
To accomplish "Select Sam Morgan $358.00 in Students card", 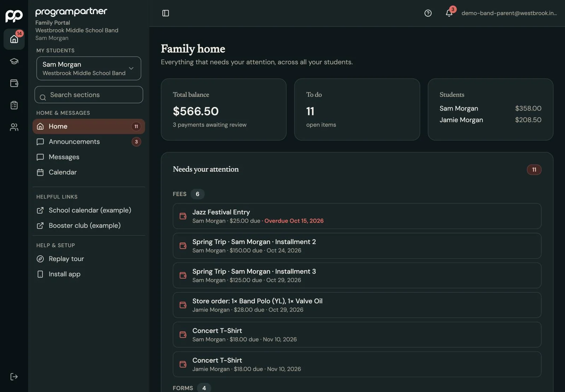I will tap(490, 108).
